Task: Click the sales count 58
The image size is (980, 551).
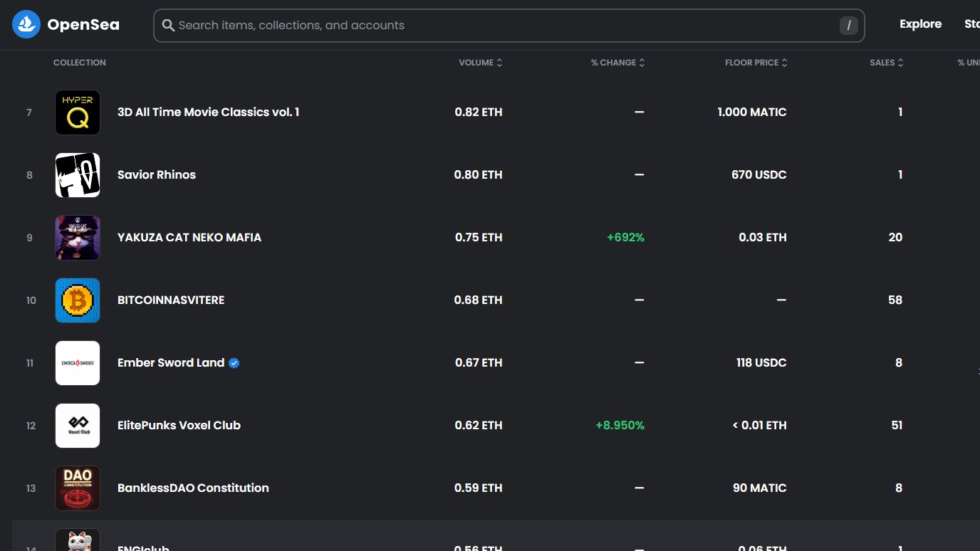Action: point(895,300)
